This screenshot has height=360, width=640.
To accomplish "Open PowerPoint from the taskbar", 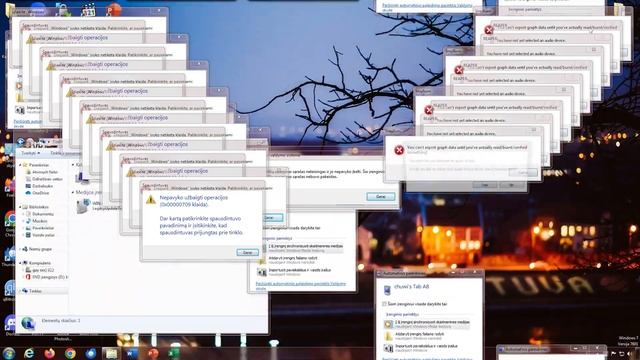I will tap(153, 353).
